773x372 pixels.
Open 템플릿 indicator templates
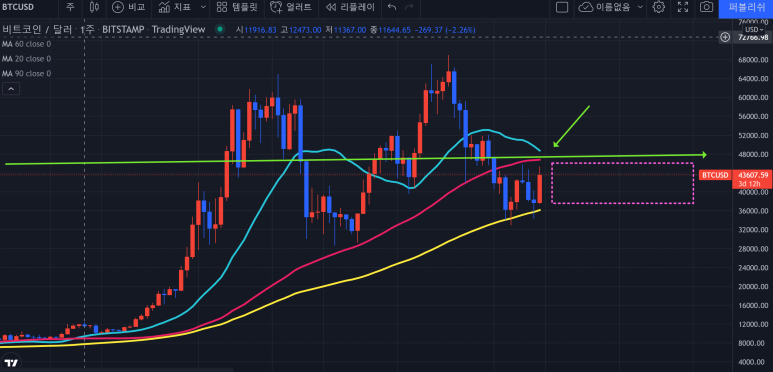[x=237, y=7]
